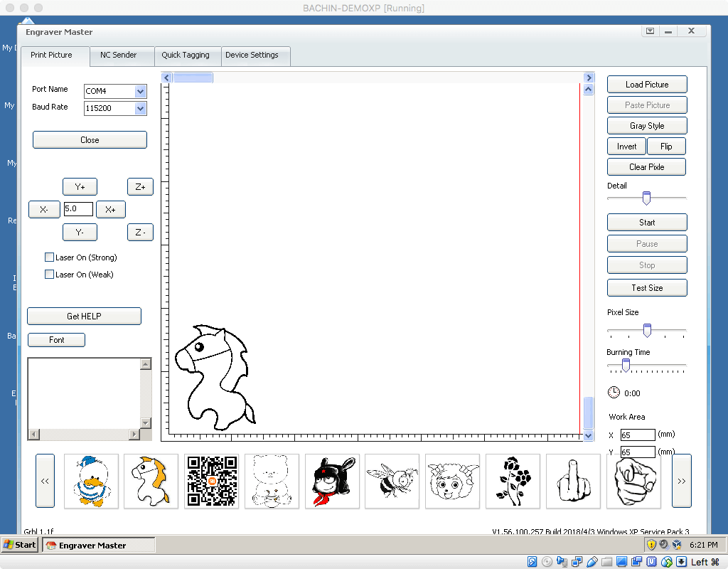728x569 pixels.
Task: Switch to the Print Picture tab
Action: [x=55, y=55]
